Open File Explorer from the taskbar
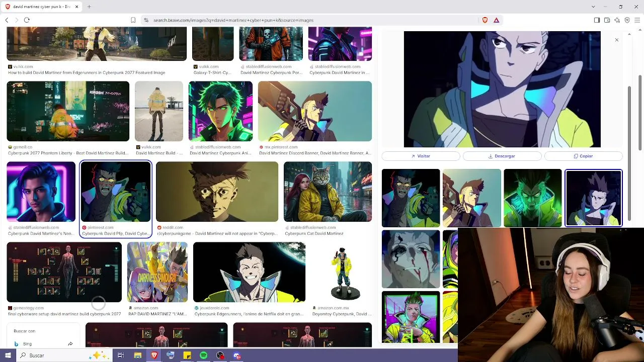The image size is (644, 362). [x=137, y=355]
